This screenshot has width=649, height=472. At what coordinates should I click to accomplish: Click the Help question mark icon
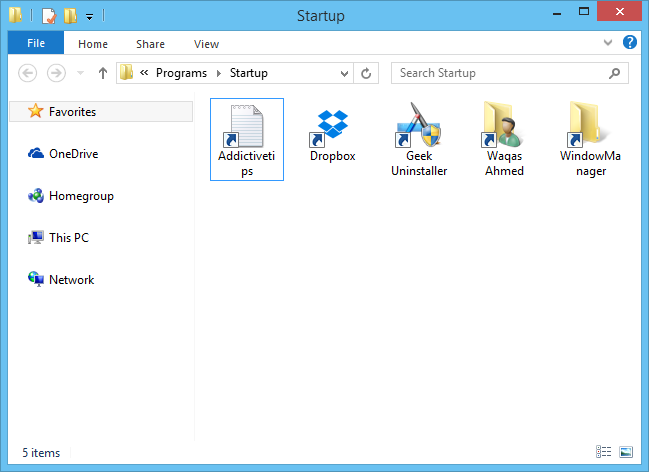click(x=629, y=43)
